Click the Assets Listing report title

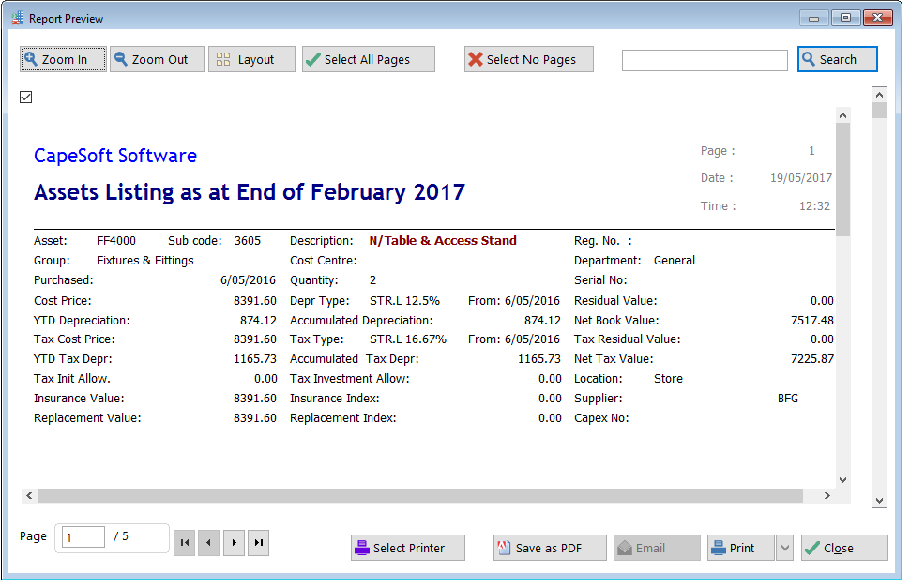[x=250, y=192]
